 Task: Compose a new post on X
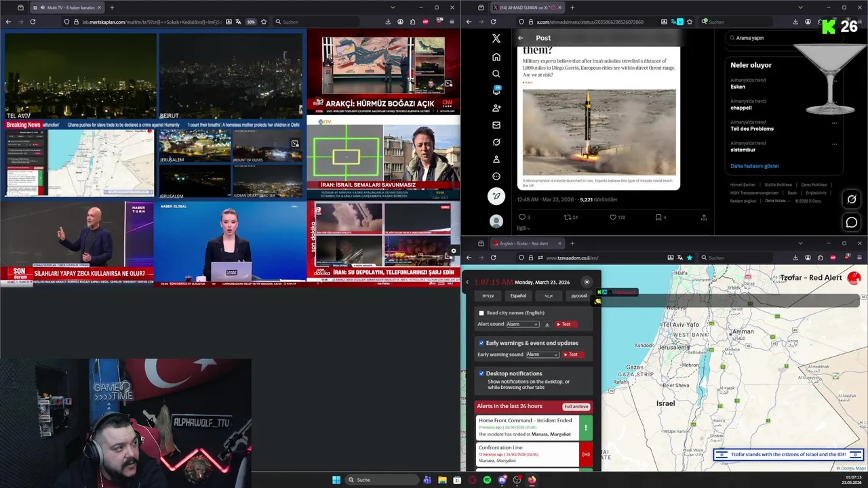click(496, 196)
